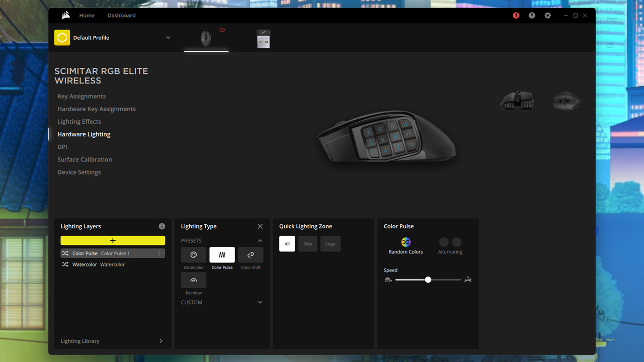Image resolution: width=644 pixels, height=362 pixels.
Task: Select the wireless USB dongle device
Action: point(263,39)
